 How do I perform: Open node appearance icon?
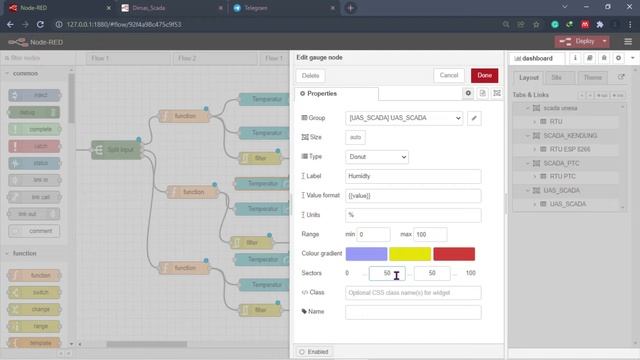point(497,93)
